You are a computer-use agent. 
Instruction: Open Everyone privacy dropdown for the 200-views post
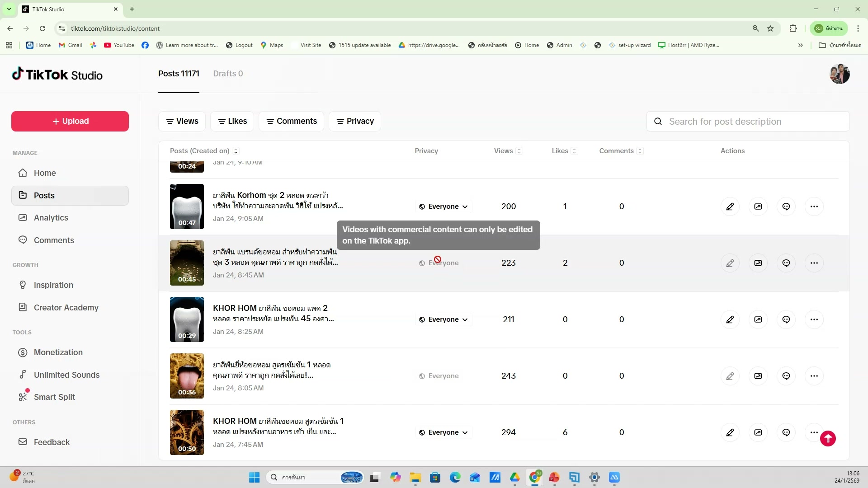(443, 206)
